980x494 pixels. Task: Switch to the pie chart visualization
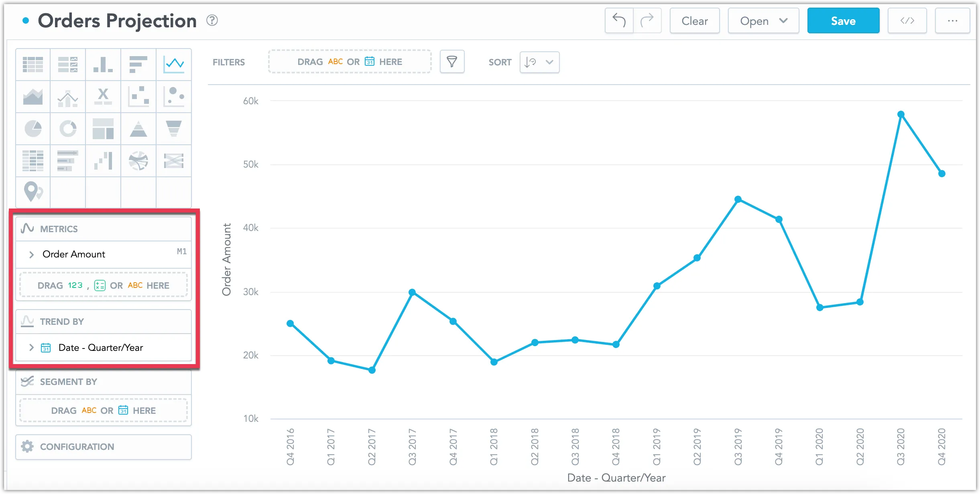pyautogui.click(x=33, y=128)
